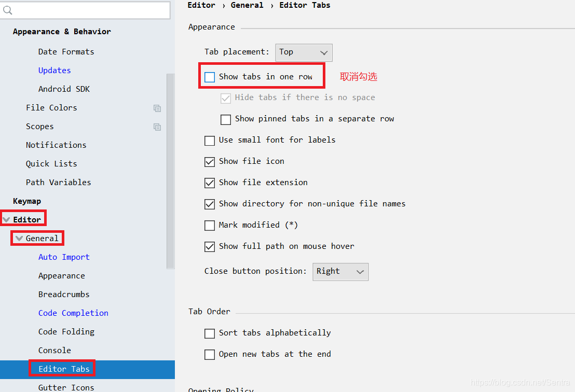Select Editor Tabs in settings tree
Screen dimensions: 575x392
[x=64, y=369]
